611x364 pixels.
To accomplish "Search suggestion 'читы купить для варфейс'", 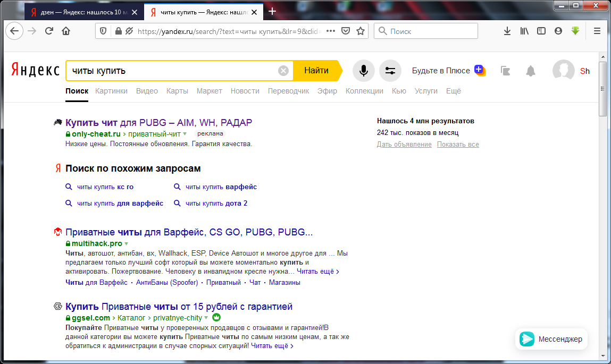I will (120, 203).
